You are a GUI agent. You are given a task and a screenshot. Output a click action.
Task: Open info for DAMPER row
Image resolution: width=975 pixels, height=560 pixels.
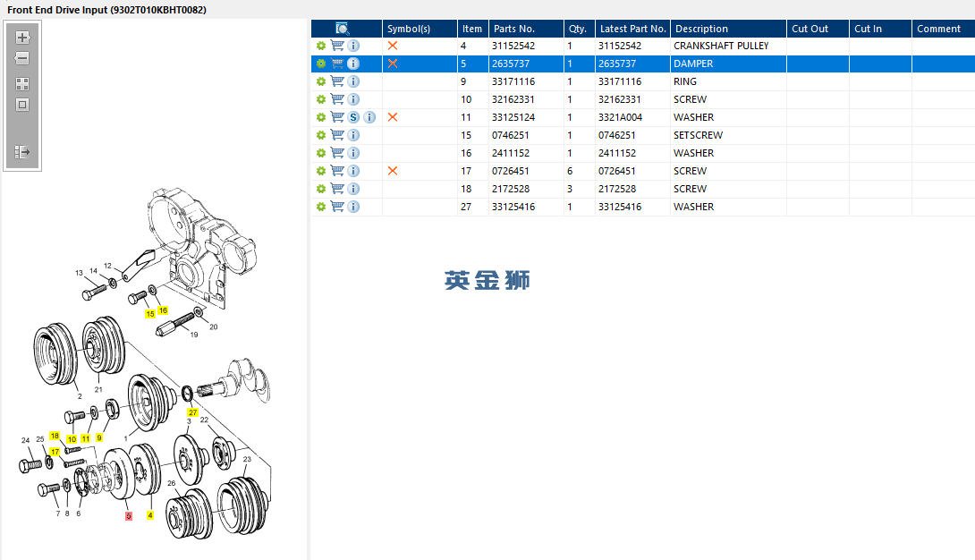(x=353, y=64)
